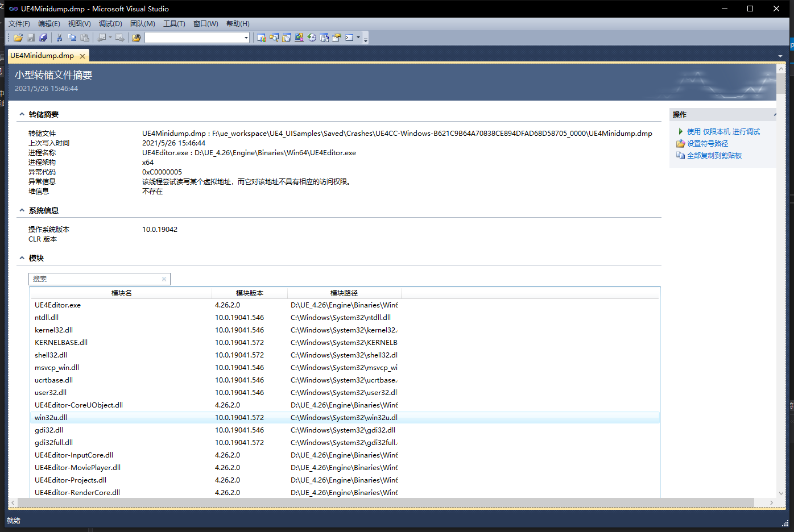Screen dimensions: 794x532
Task: Click the horizontal scrollbar right arrow
Action: [x=771, y=502]
